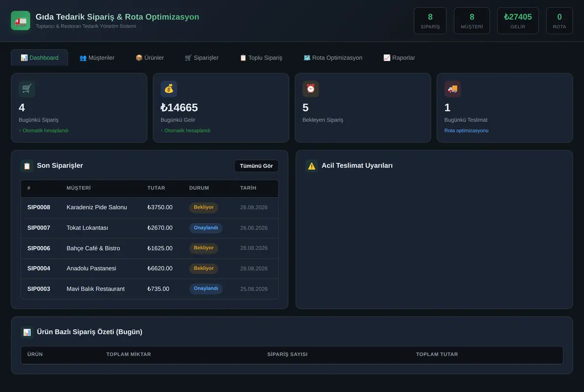Click the DURUM column header
Image resolution: width=584 pixels, height=392 pixels.
tap(199, 188)
